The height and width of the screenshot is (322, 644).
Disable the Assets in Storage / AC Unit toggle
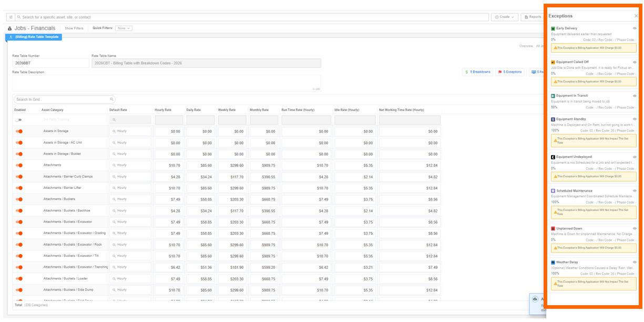19,143
